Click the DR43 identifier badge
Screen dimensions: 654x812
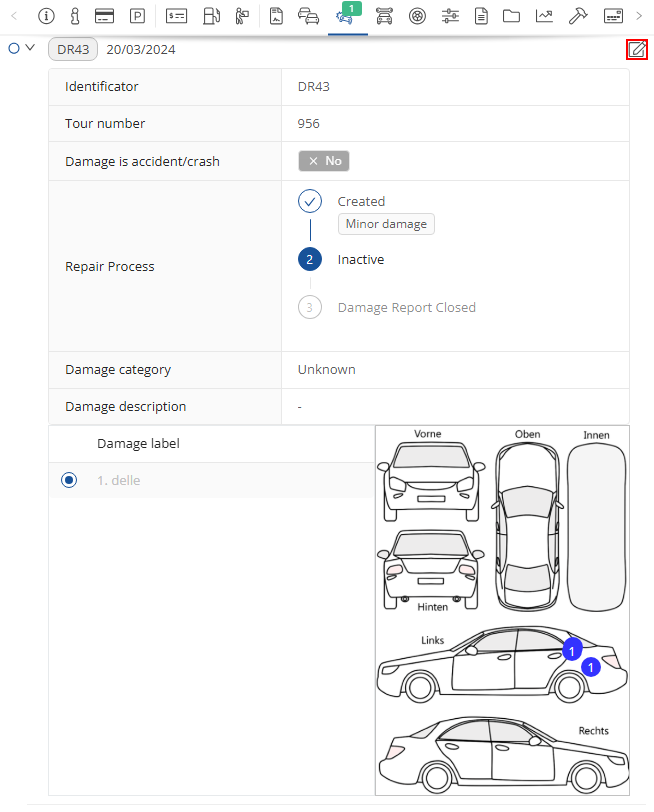click(73, 49)
